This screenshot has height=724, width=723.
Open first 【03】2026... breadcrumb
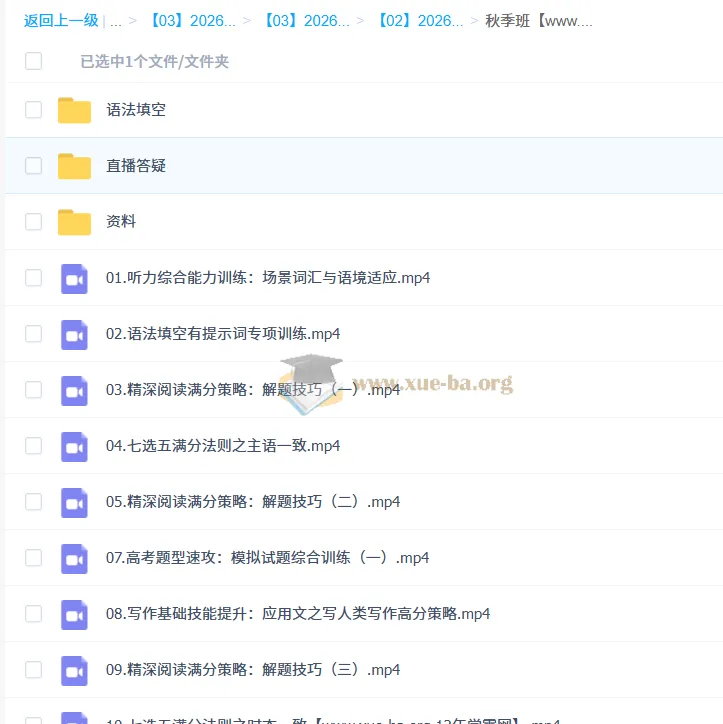pyautogui.click(x=193, y=21)
